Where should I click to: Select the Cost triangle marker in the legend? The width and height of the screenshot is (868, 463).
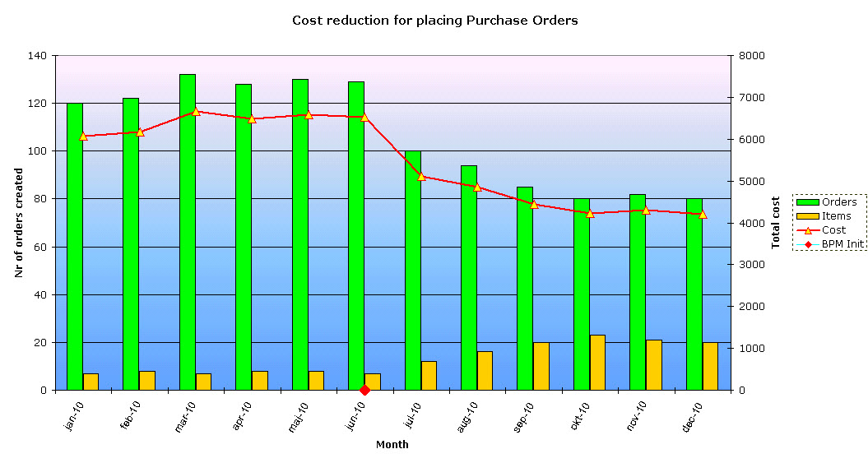[808, 230]
